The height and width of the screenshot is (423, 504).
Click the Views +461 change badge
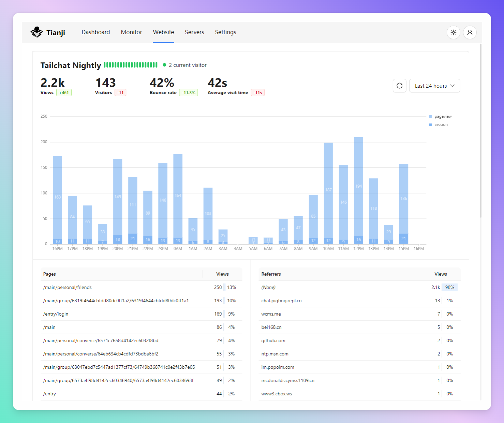tap(64, 92)
